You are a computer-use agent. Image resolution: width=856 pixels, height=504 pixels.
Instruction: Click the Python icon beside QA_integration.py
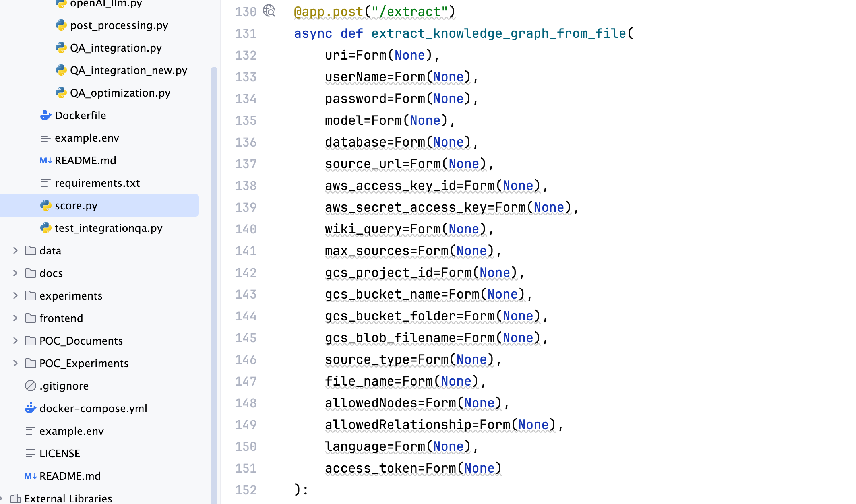[x=61, y=48]
